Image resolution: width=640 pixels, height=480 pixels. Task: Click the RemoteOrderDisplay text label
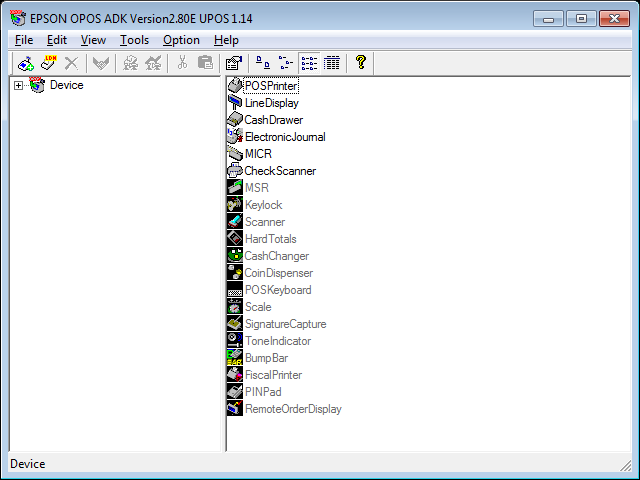pos(293,409)
